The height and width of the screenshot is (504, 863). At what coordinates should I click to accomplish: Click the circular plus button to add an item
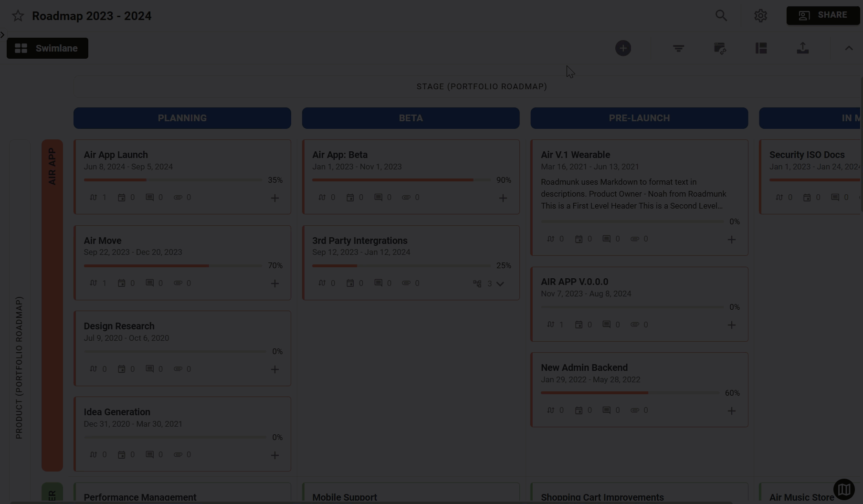[623, 48]
